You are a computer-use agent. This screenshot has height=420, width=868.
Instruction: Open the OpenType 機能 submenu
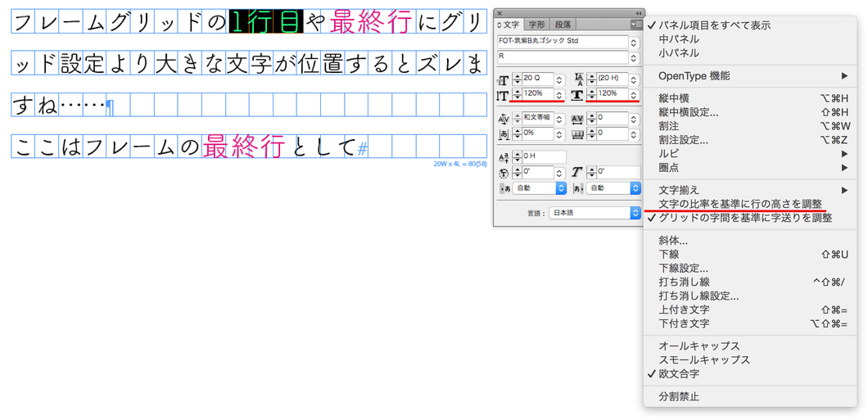click(749, 76)
